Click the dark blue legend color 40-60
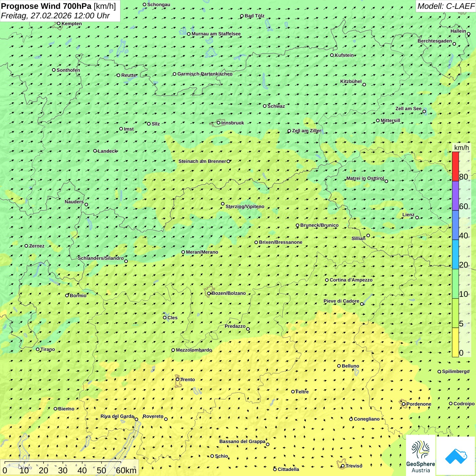Viewport: 476px width, 476px height. [455, 225]
